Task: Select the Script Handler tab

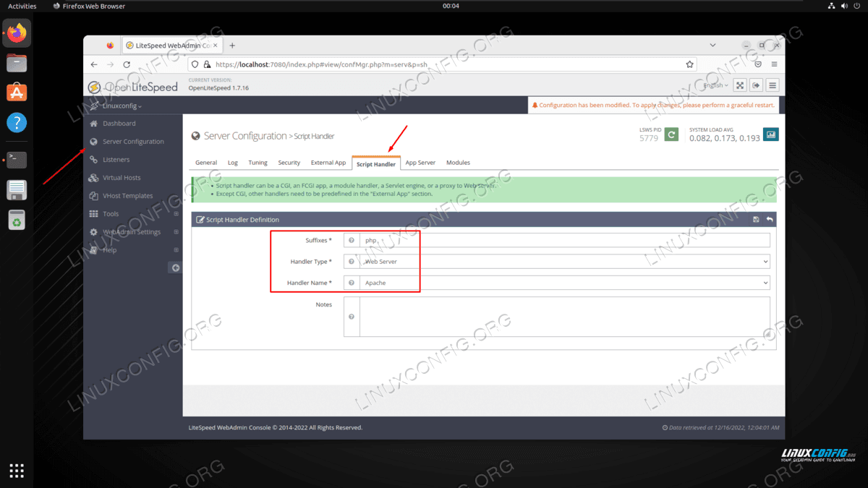Action: click(x=376, y=163)
